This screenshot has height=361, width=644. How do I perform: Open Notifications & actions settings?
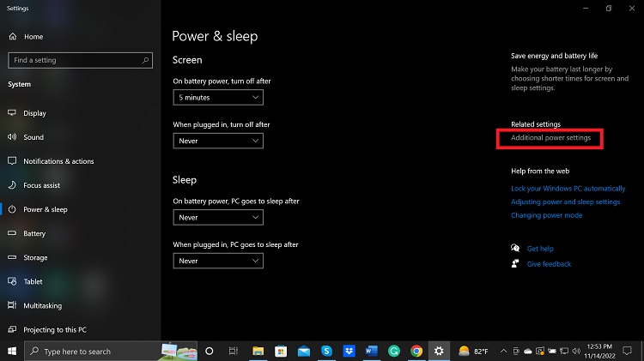pos(58,161)
